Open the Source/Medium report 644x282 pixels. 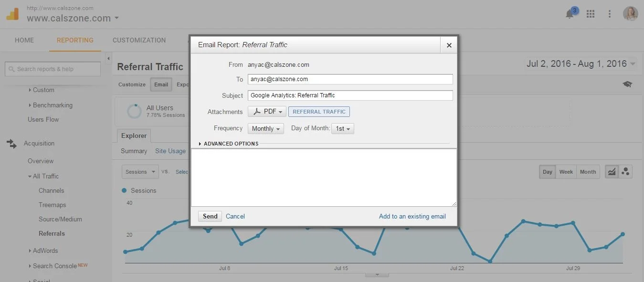pos(60,219)
